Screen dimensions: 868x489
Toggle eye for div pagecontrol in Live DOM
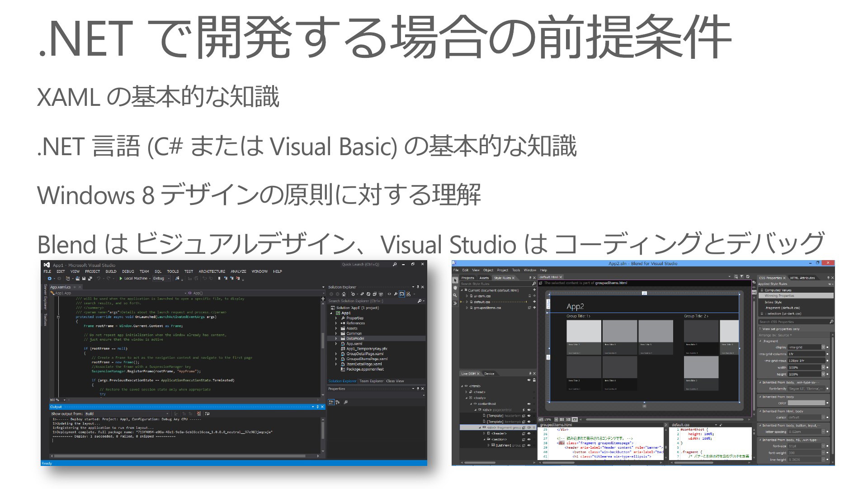pos(529,410)
